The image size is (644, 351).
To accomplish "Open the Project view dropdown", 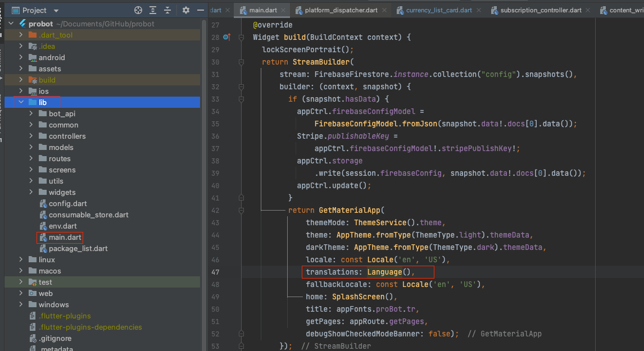I will (x=56, y=11).
